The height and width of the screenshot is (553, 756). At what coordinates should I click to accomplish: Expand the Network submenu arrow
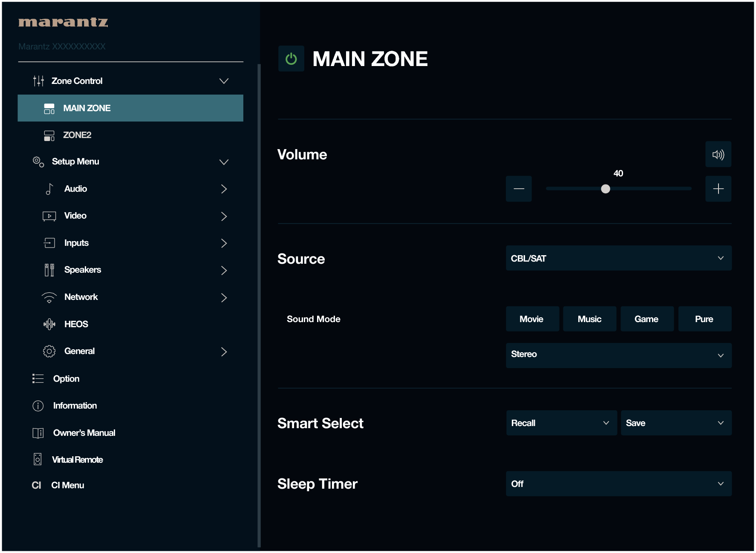pos(224,297)
